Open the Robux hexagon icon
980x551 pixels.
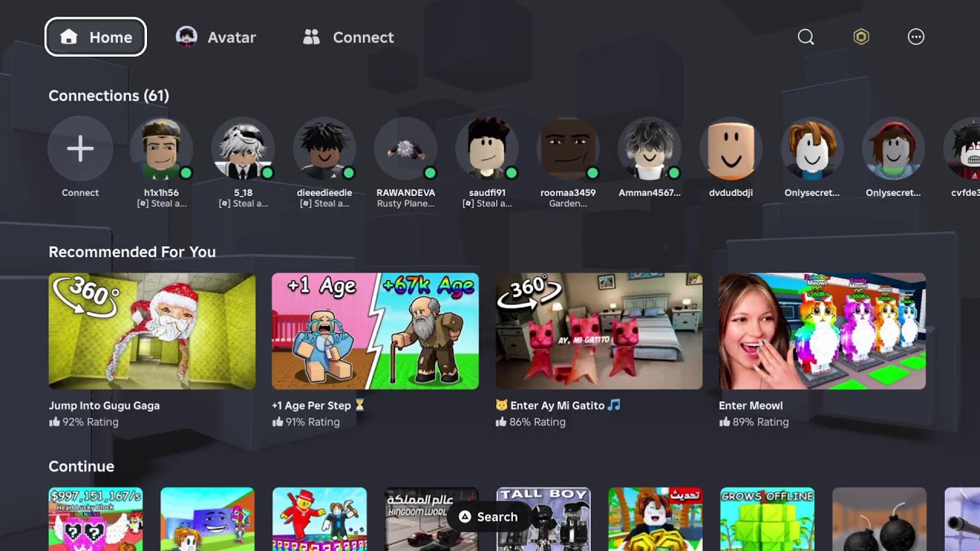tap(861, 37)
